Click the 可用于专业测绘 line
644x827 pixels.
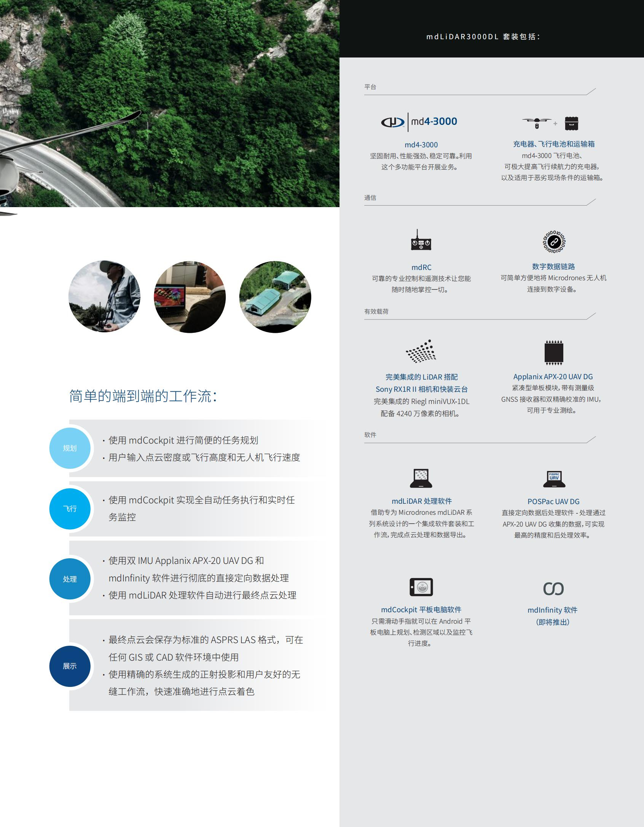click(552, 410)
